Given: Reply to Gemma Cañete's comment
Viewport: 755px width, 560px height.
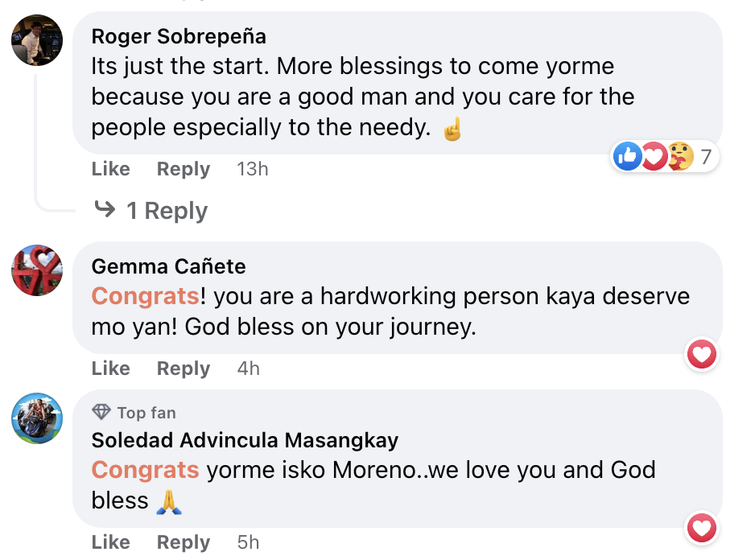Looking at the screenshot, I should (184, 369).
